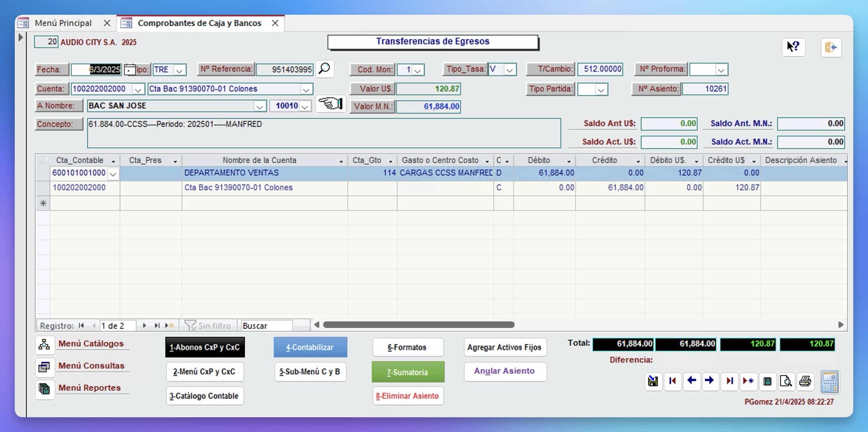
Task: Click the pointing hand icon
Action: (330, 104)
